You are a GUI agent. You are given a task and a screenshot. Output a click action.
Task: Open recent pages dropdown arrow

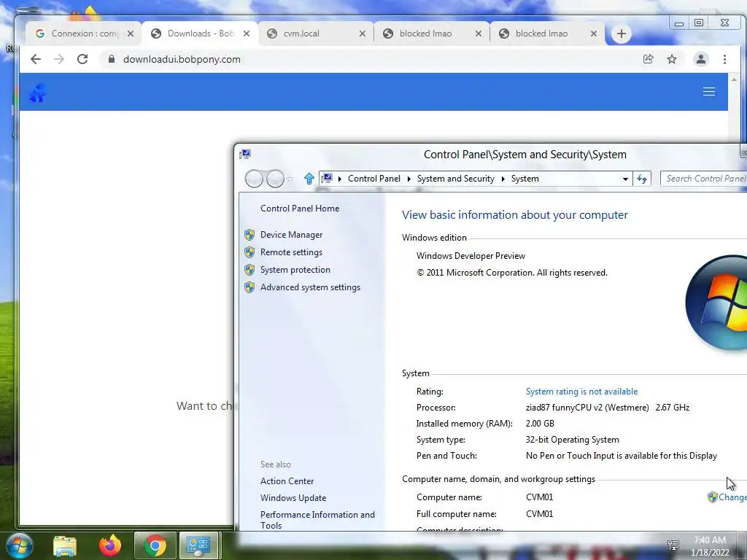click(x=290, y=179)
